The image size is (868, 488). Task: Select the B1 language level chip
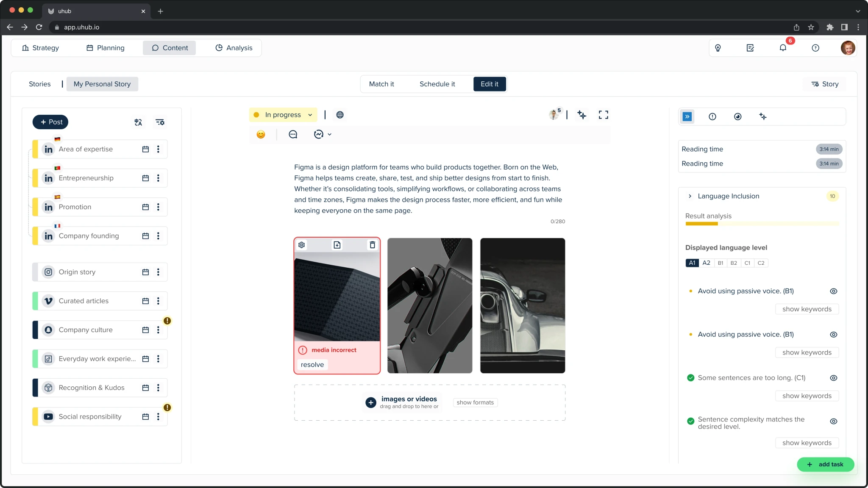[x=720, y=263]
